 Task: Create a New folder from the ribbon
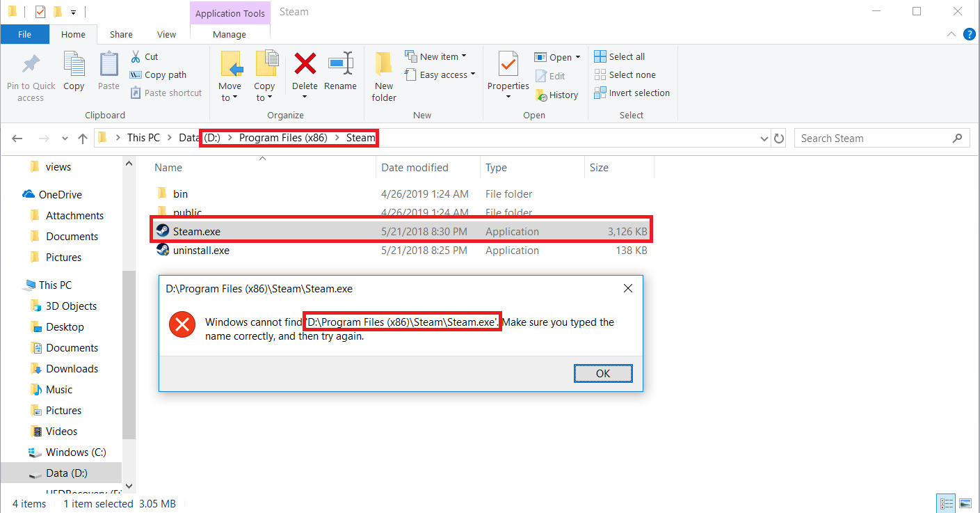tap(384, 77)
